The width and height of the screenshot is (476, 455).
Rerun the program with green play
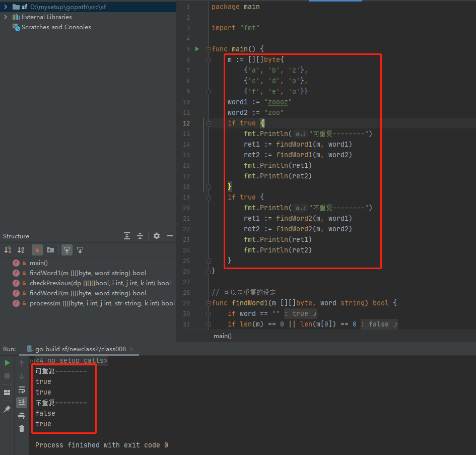(x=7, y=363)
